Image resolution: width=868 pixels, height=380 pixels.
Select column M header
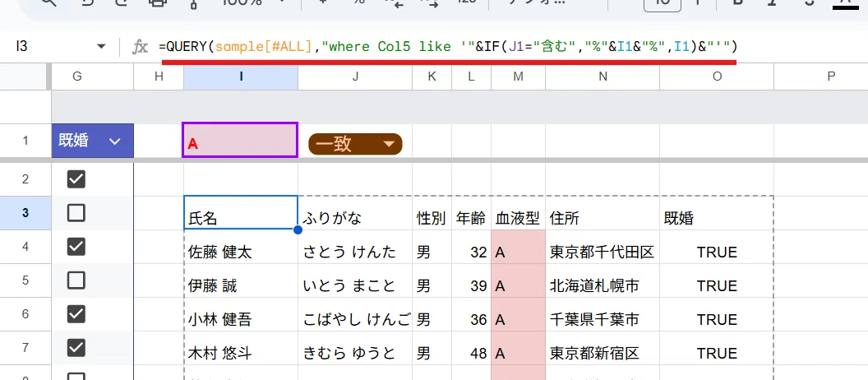[x=518, y=77]
